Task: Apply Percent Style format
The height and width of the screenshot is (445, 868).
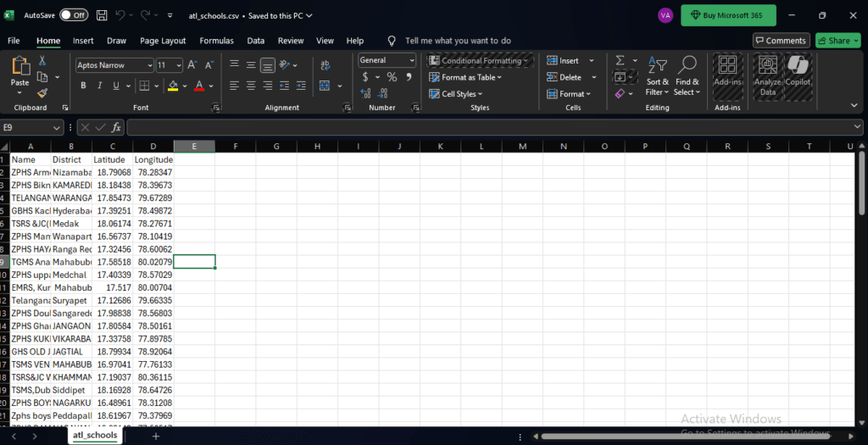Action: [x=392, y=77]
